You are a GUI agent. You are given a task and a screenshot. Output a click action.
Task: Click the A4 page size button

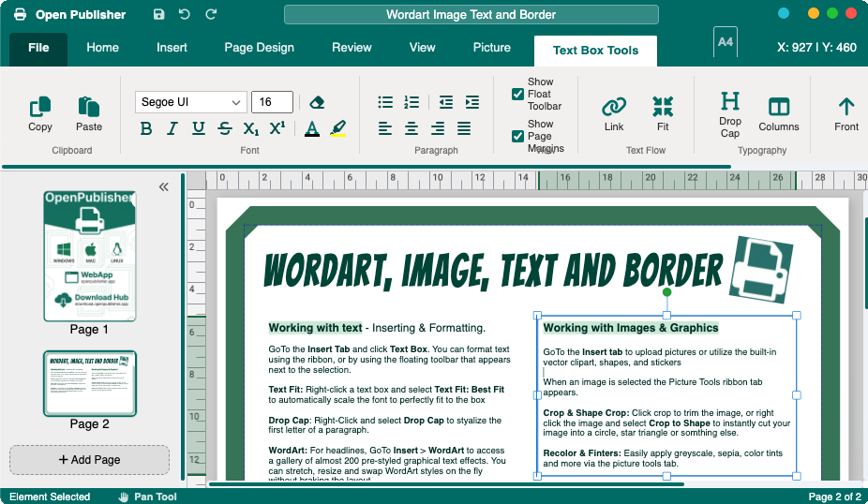pyautogui.click(x=726, y=42)
